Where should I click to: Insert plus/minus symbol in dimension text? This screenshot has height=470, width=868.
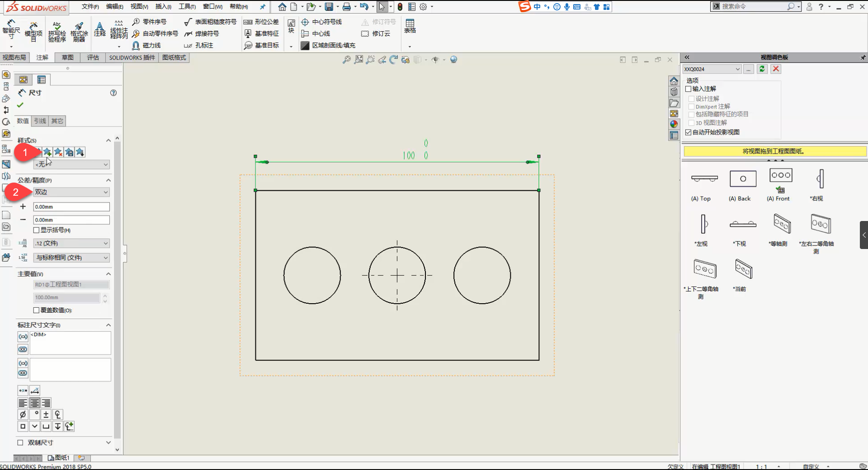[x=46, y=414]
